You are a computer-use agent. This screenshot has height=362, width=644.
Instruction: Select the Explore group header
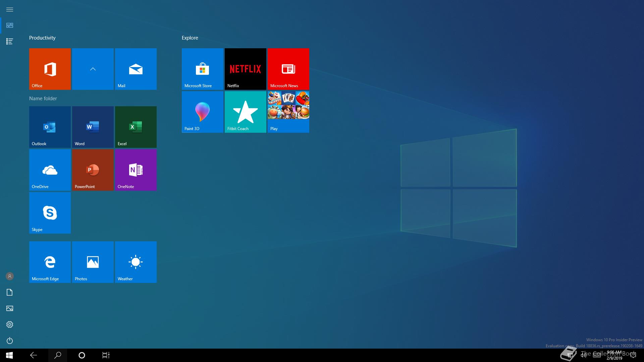click(190, 38)
